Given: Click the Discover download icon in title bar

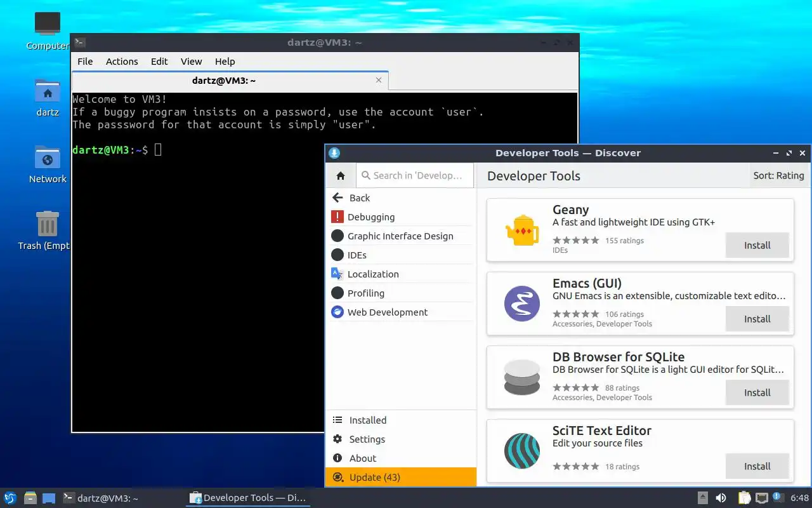Looking at the screenshot, I should click(x=334, y=153).
